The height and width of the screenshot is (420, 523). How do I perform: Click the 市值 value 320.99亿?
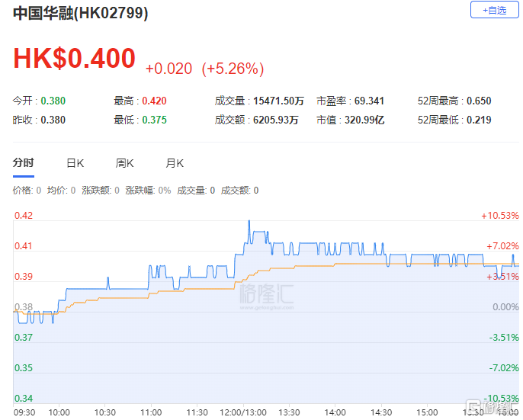coord(364,120)
